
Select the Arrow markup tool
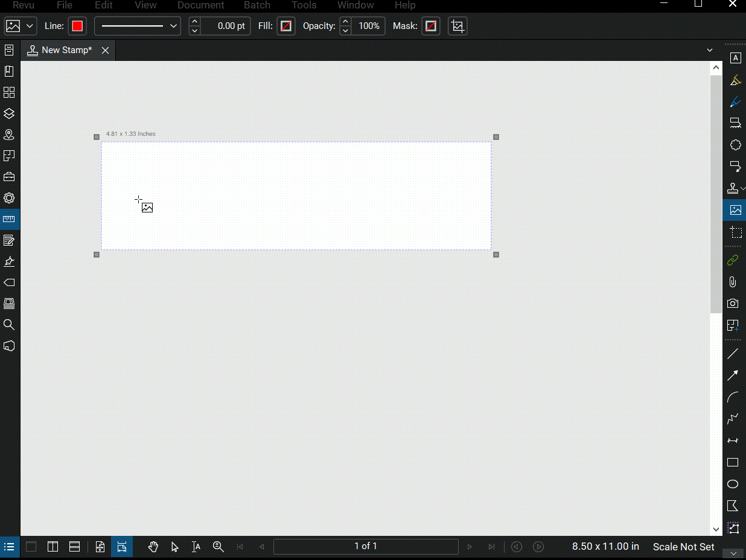[733, 375]
